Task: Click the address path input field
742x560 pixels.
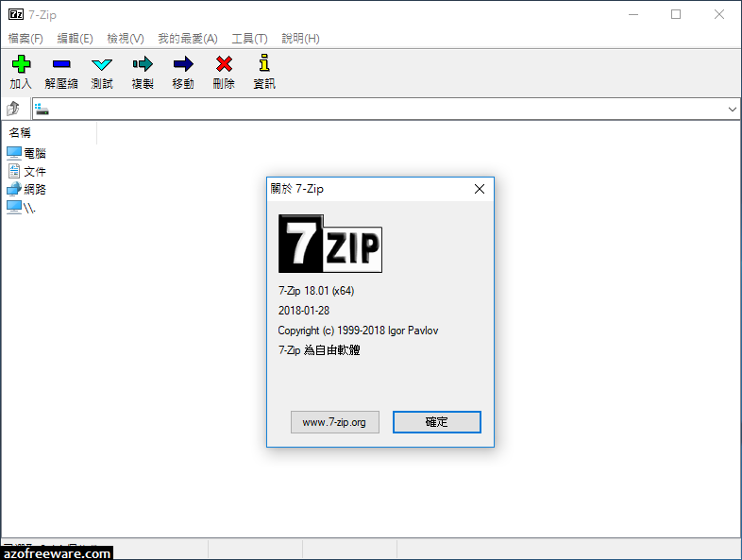Action: point(386,110)
